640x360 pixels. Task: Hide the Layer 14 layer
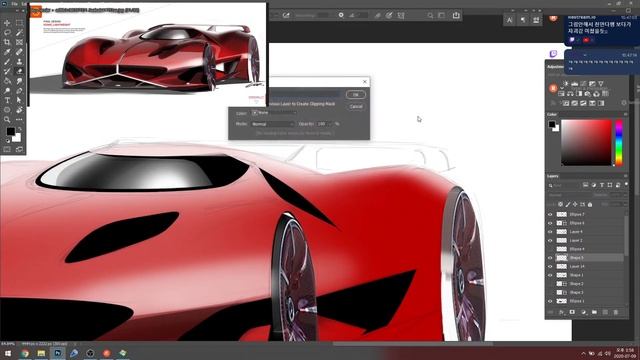[550, 267]
